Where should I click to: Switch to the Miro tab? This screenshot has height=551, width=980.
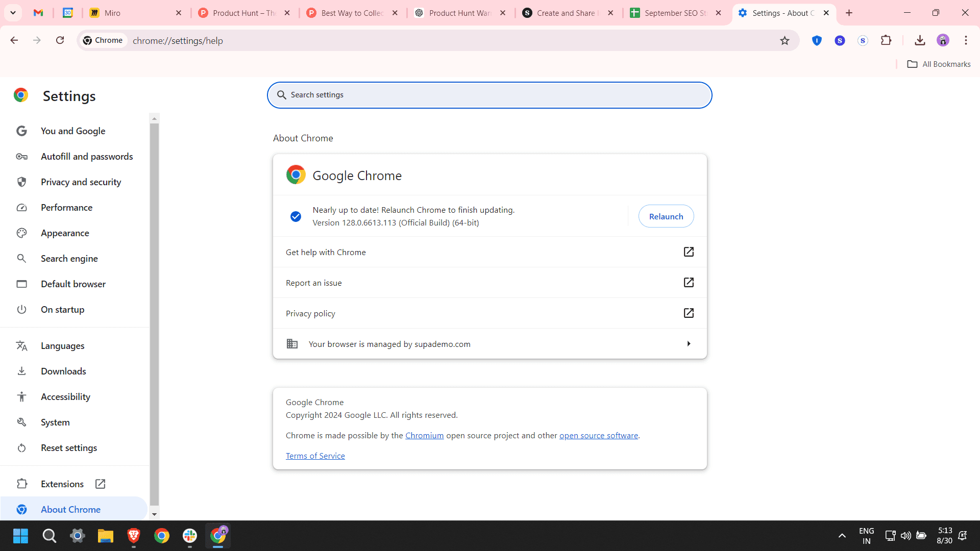[122, 13]
